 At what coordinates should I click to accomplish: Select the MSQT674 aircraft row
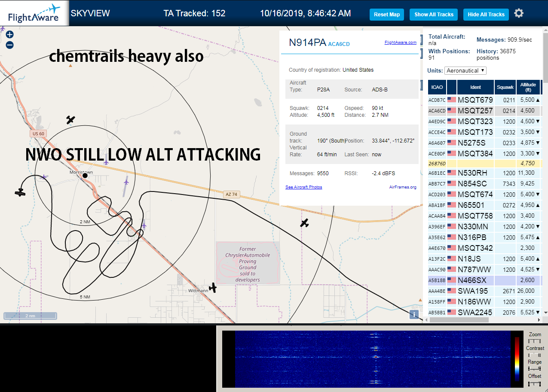[x=484, y=194]
